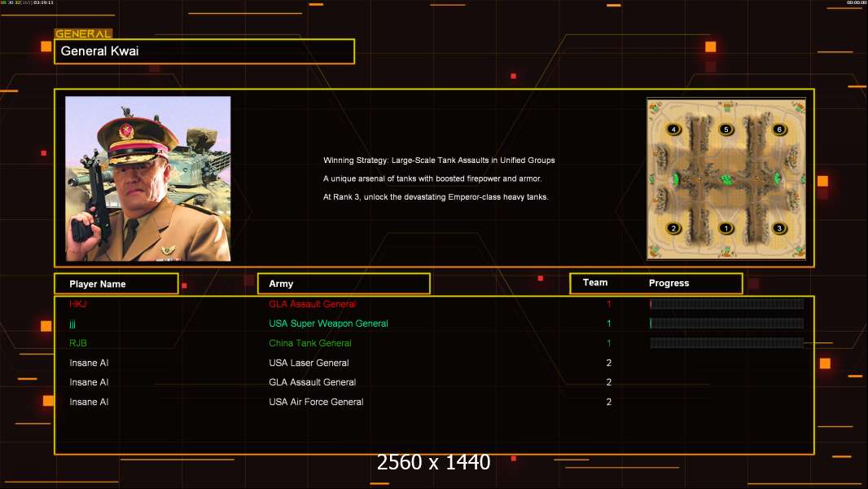Click the USA Air Force General row
This screenshot has width=868, height=489.
316,402
